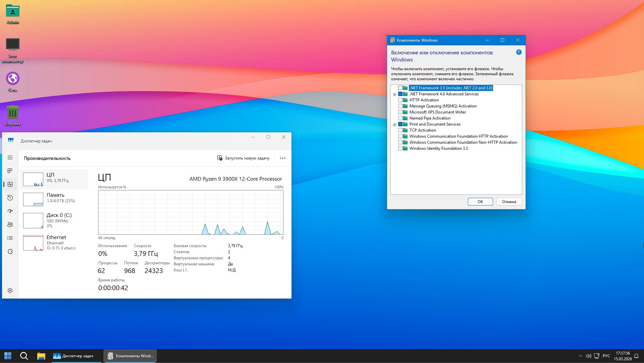Screen dimensions: 644x363
Task: Select Startup apps in Task Manager sidebar
Action: [x=10, y=211]
